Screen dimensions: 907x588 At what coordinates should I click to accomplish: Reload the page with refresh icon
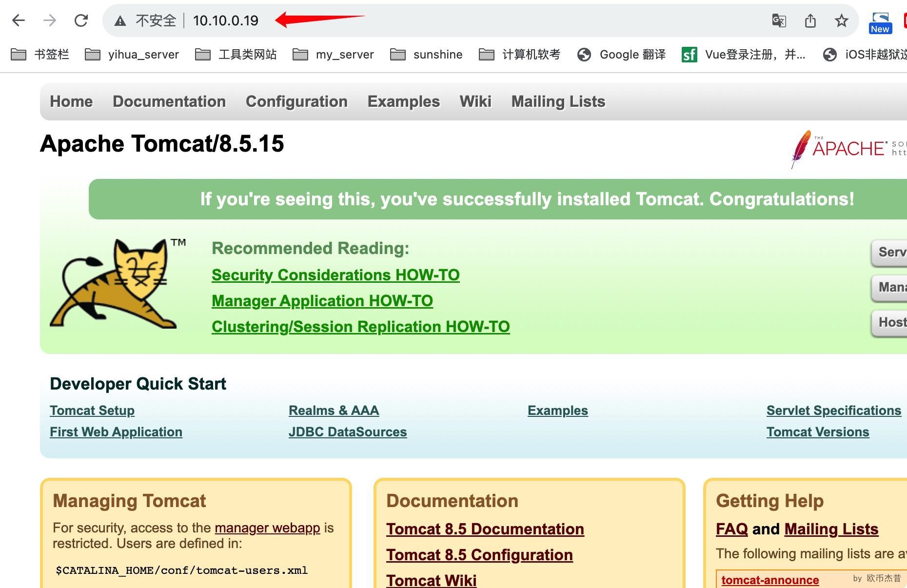81,20
